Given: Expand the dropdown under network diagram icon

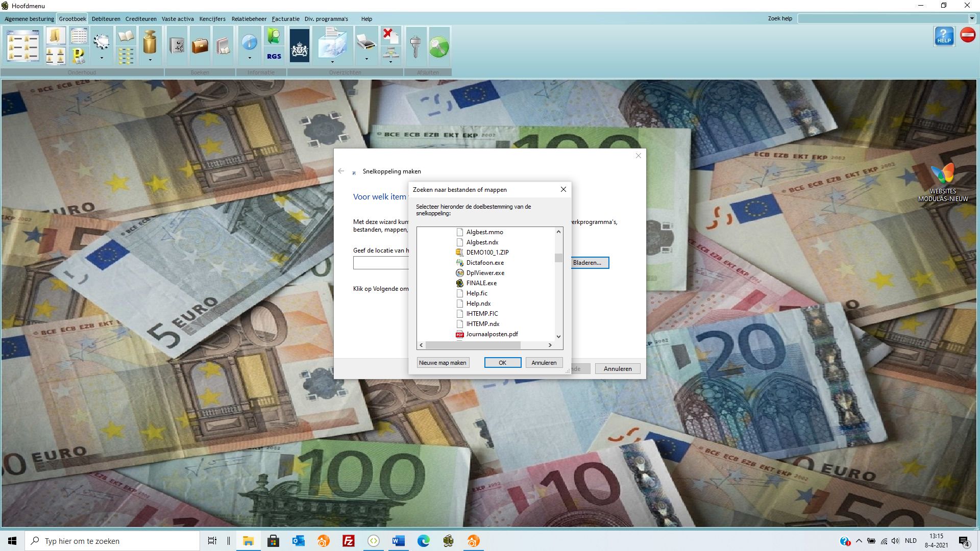Looking at the screenshot, I should click(391, 62).
